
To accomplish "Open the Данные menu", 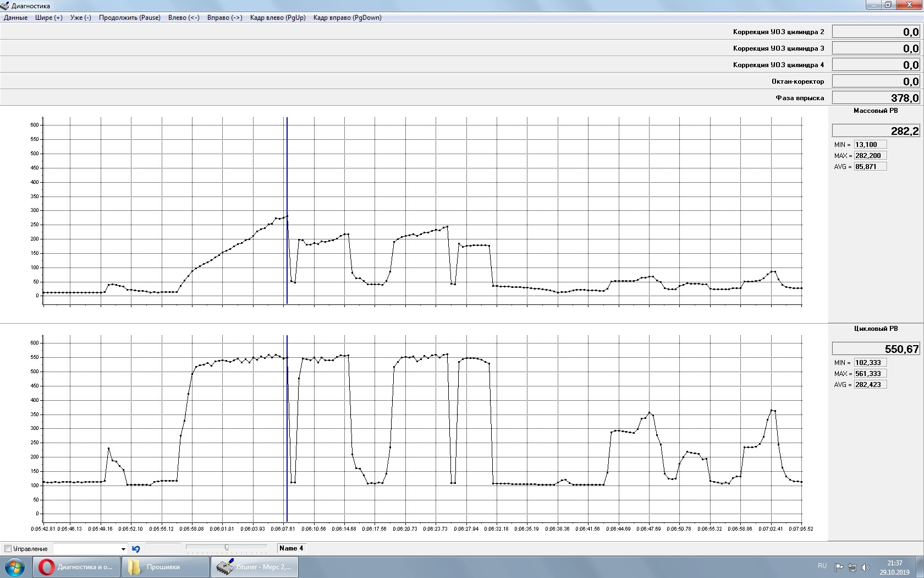I will (x=15, y=18).
